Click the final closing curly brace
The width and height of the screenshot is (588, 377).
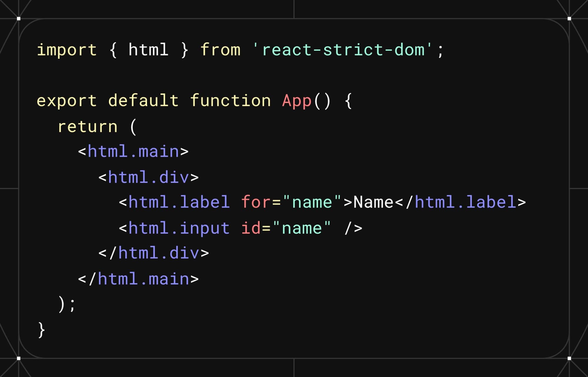[x=41, y=330]
